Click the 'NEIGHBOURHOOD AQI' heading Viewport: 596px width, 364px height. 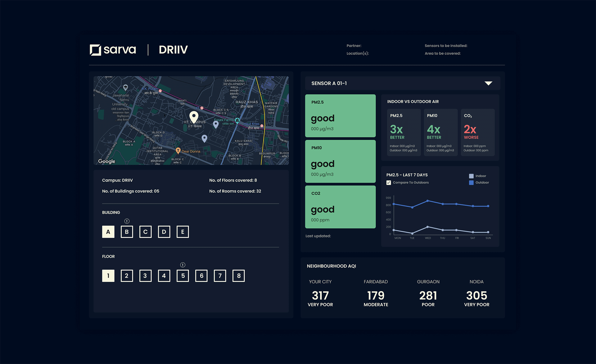pos(332,266)
